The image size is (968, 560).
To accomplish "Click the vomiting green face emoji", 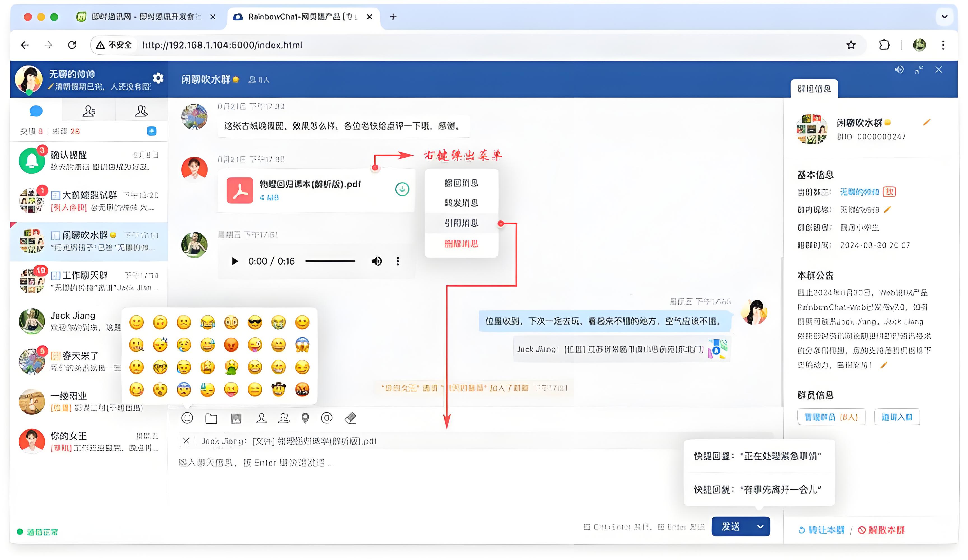I will coord(231,367).
